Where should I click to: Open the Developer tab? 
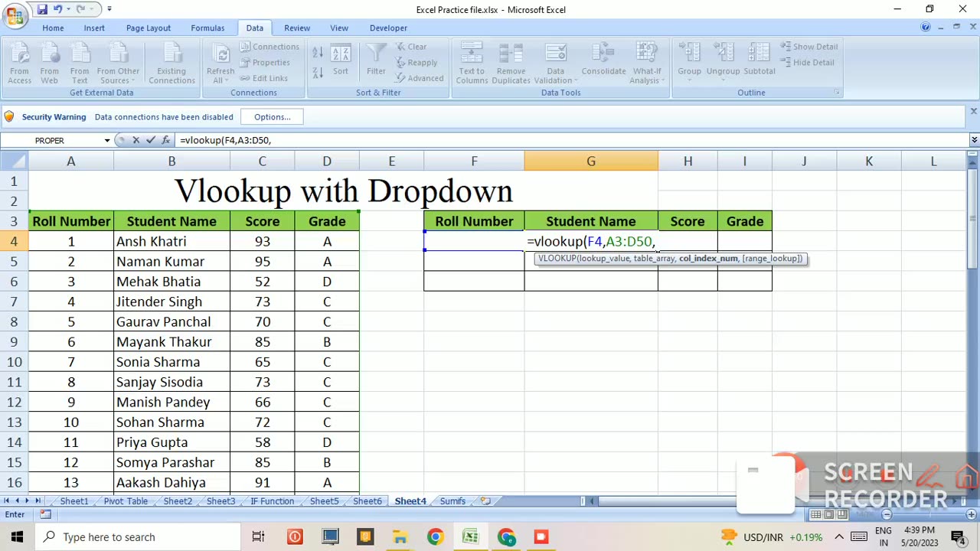(388, 28)
